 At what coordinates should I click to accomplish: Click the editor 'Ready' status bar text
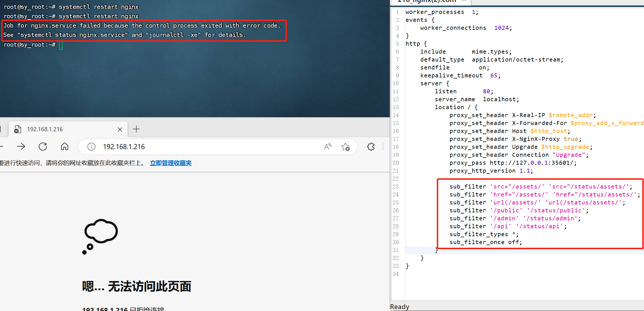click(400, 307)
